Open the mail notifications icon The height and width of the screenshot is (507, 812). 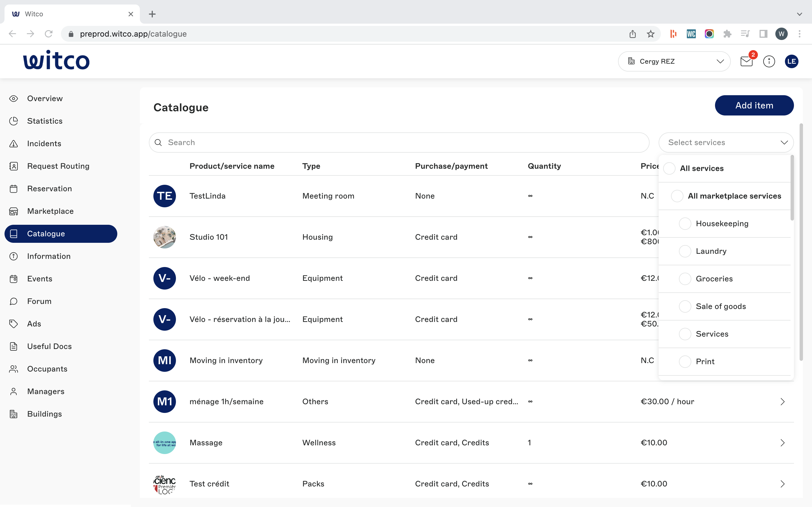(x=746, y=61)
